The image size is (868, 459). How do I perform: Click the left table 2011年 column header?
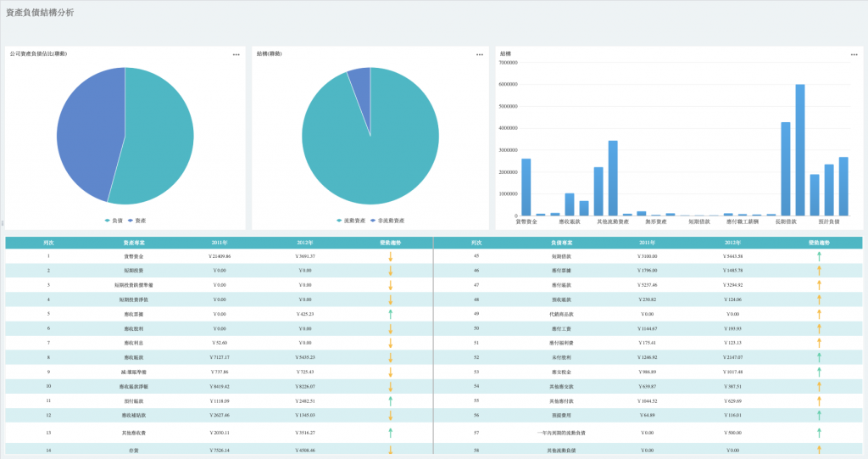point(220,243)
